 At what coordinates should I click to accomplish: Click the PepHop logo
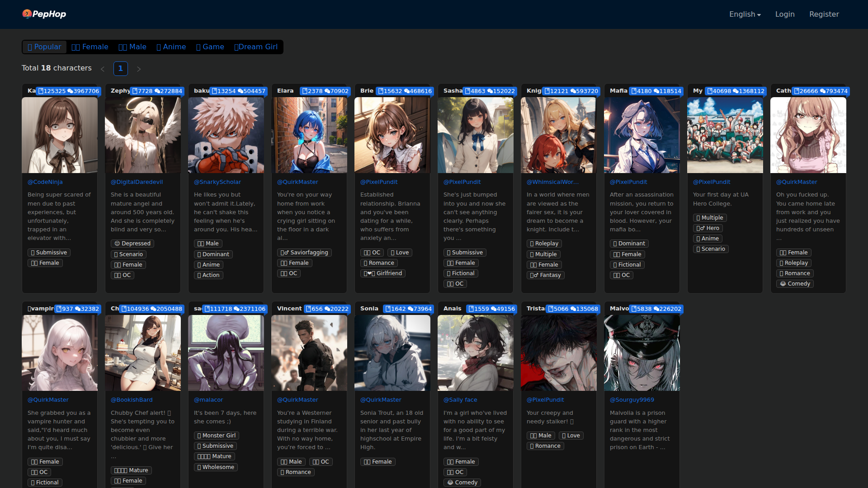pos(44,14)
